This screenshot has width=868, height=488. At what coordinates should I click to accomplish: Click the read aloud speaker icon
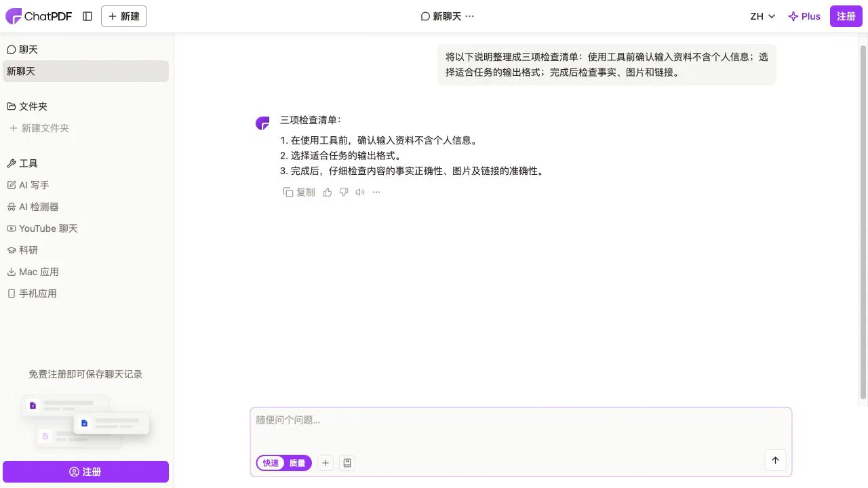point(360,192)
